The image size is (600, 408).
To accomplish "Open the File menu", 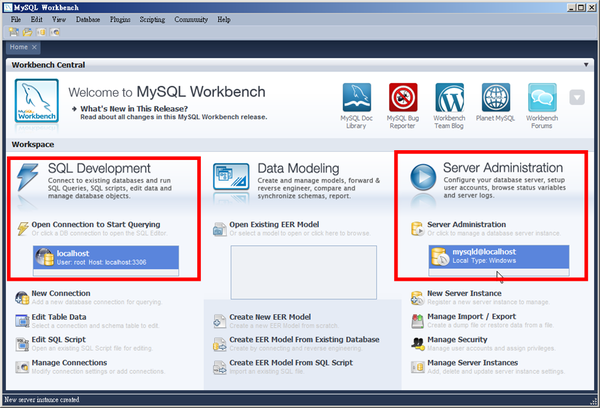I will (16, 19).
